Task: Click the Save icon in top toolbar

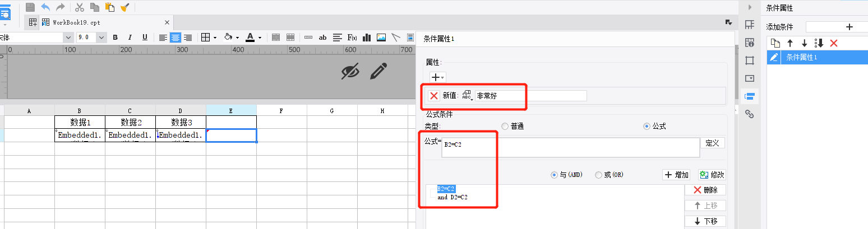Action: point(30,7)
